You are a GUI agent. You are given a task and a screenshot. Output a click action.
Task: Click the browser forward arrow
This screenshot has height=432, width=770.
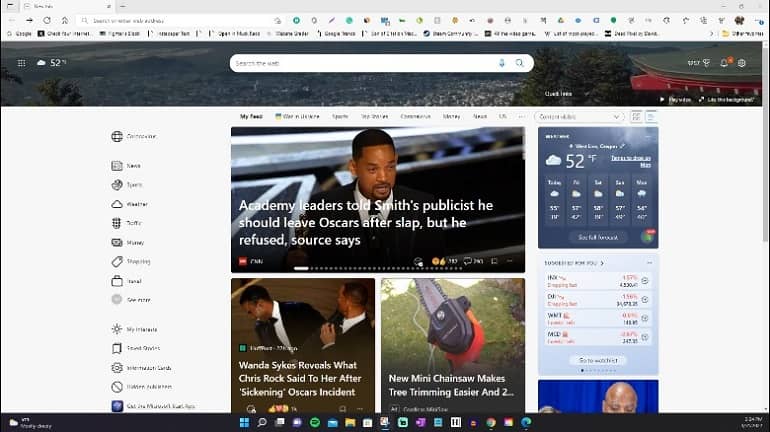click(29, 20)
